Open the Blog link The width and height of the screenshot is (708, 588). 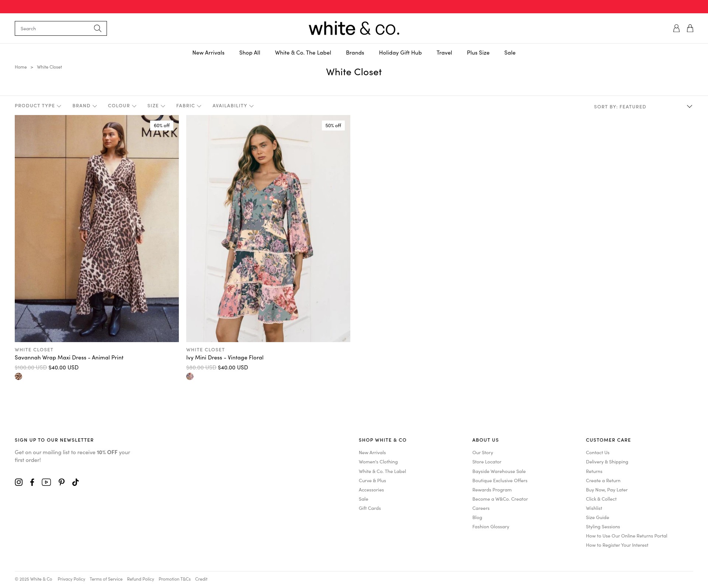(477, 518)
